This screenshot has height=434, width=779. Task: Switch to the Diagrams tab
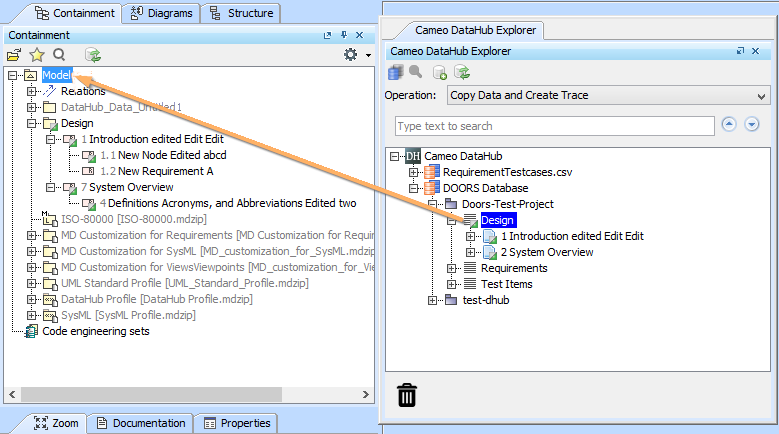(161, 13)
